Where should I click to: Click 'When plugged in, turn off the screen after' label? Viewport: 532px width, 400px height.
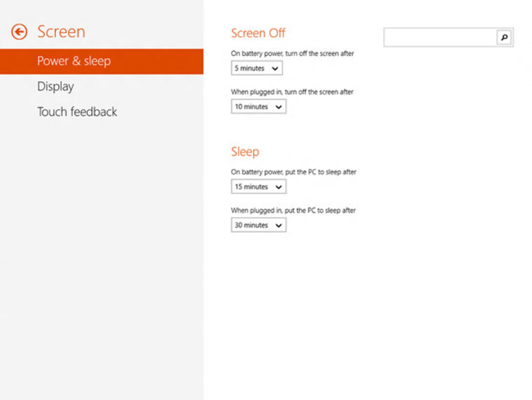click(x=292, y=92)
